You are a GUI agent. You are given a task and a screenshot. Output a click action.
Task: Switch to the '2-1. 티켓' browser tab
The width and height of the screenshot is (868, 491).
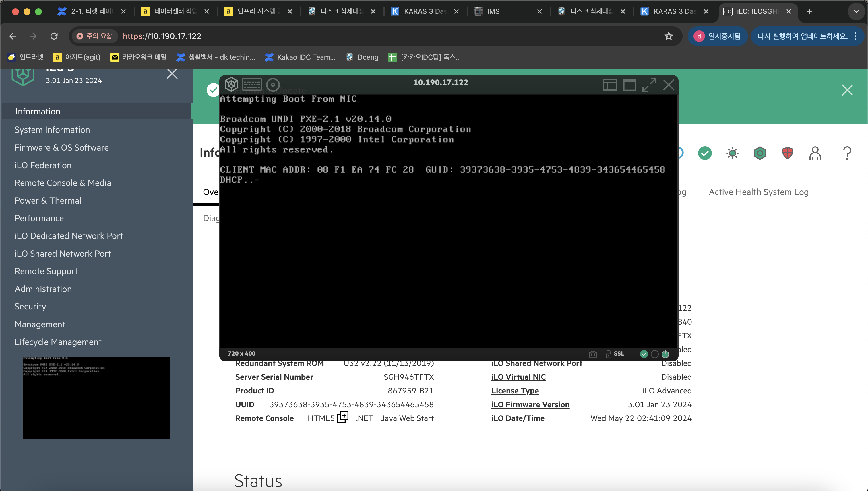tap(92, 11)
